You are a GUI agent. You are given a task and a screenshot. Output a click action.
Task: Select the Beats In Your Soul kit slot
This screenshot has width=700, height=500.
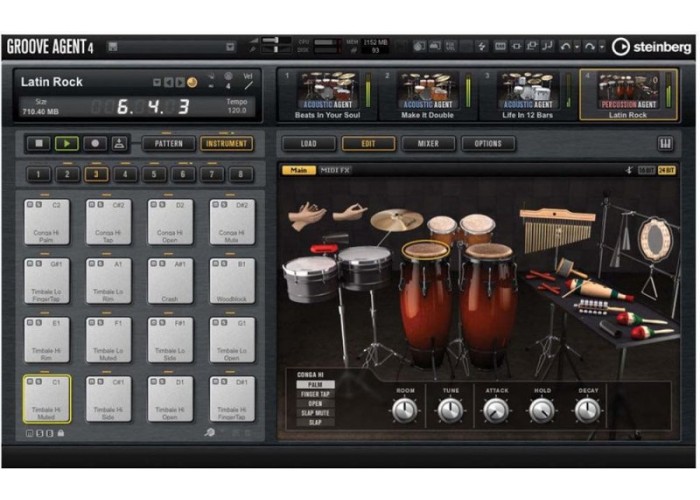(x=328, y=95)
